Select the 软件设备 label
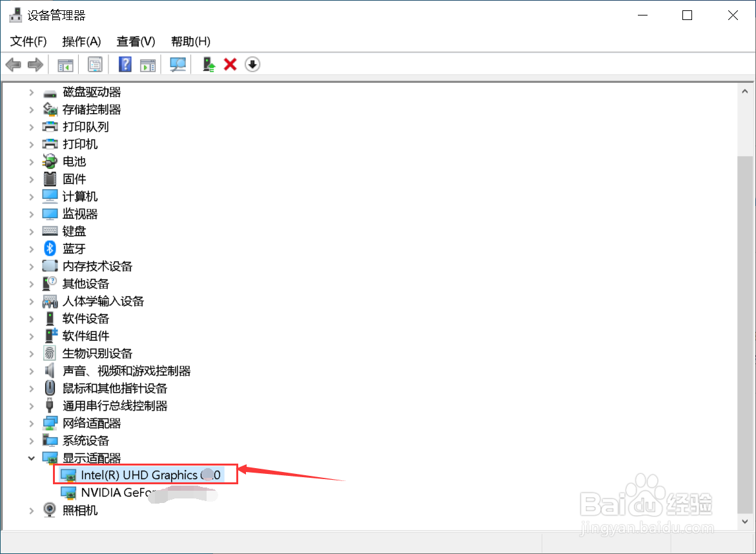 point(86,318)
